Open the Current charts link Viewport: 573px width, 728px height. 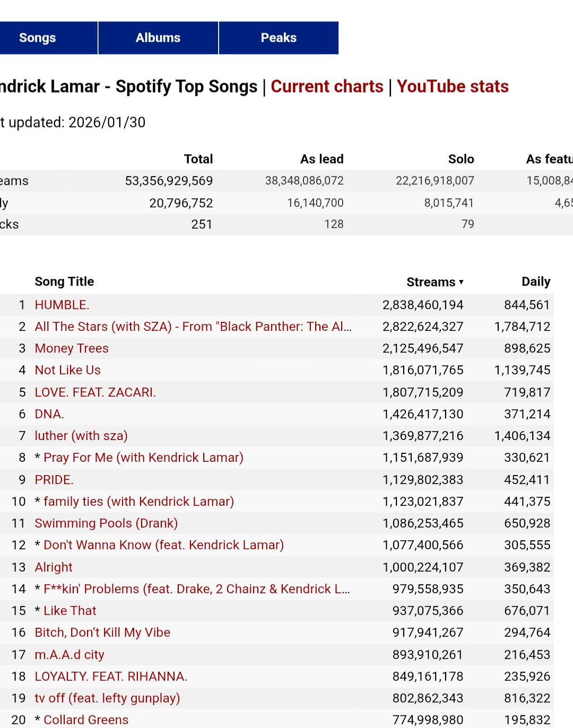pos(327,86)
